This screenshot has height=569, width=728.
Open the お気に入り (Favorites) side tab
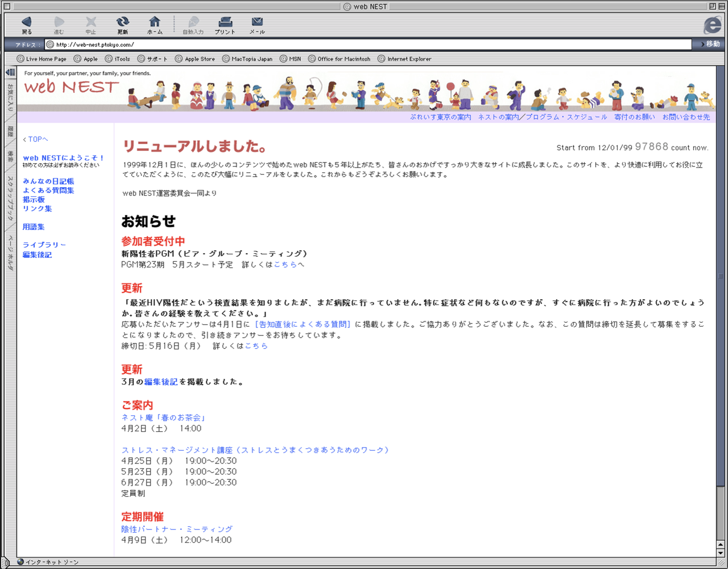pos(10,98)
